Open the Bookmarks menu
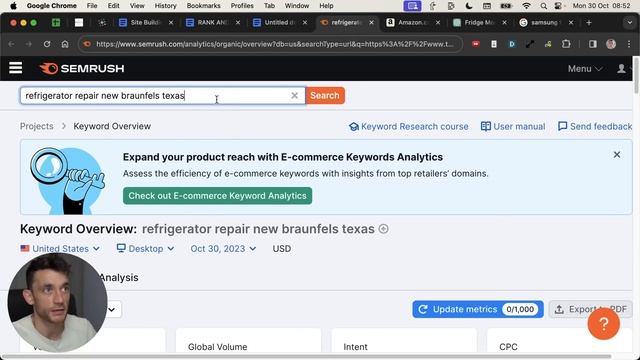Viewport: 640px width, 360px height. 203,6
